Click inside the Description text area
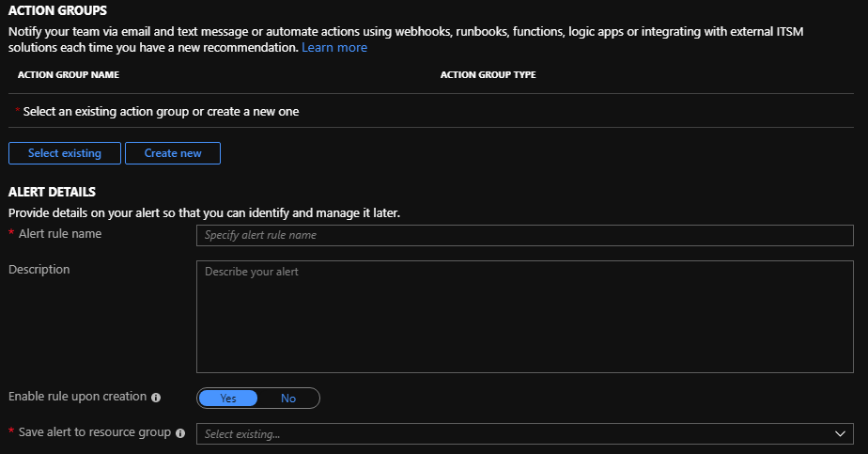This screenshot has width=868, height=454. click(524, 317)
